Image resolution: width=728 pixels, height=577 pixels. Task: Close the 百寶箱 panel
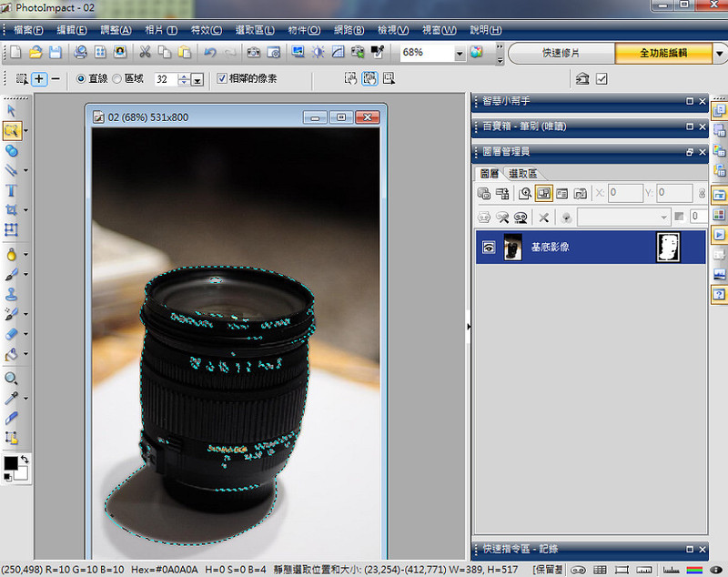pos(703,127)
